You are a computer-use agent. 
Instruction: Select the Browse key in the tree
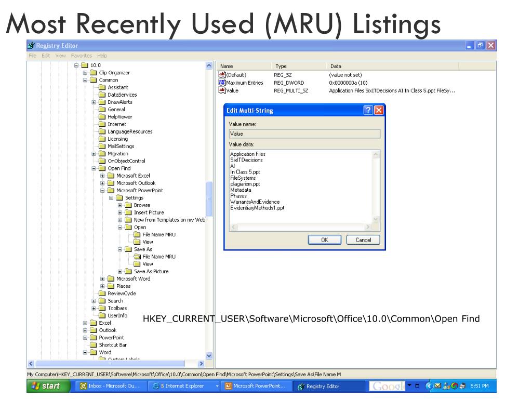[x=142, y=205]
